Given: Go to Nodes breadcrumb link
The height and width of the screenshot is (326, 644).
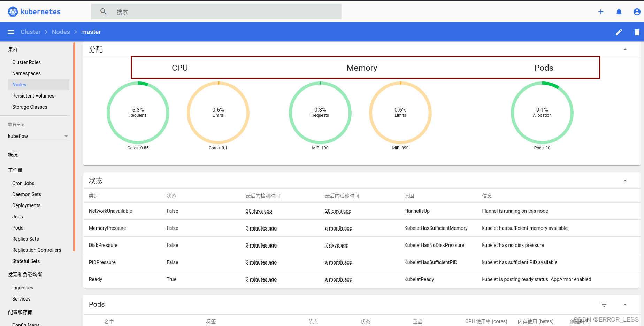Looking at the screenshot, I should coord(61,32).
